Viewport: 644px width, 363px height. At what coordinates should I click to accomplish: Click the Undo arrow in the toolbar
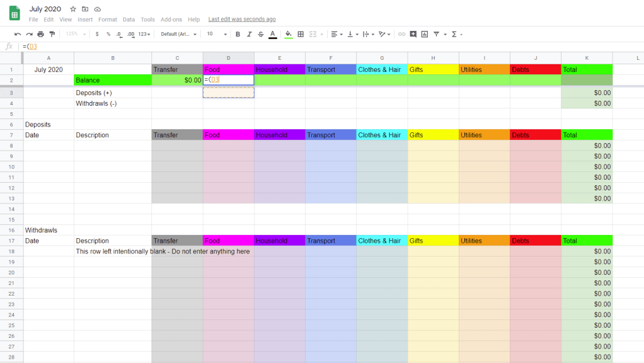pyautogui.click(x=18, y=34)
